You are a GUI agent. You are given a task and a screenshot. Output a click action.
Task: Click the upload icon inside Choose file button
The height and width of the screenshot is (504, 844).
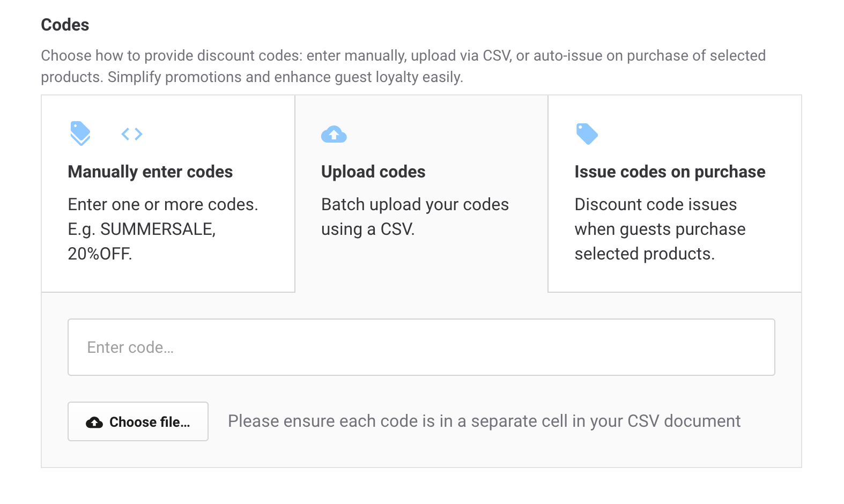tap(94, 421)
